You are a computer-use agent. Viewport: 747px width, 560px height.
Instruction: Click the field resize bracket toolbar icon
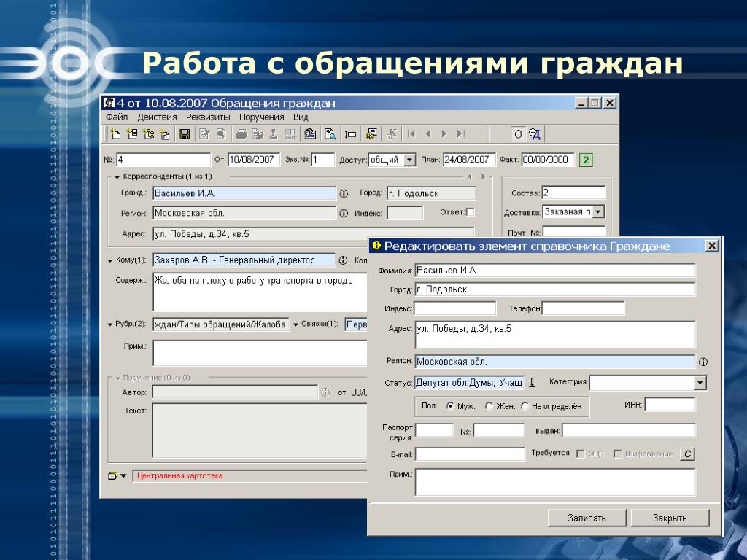(351, 134)
